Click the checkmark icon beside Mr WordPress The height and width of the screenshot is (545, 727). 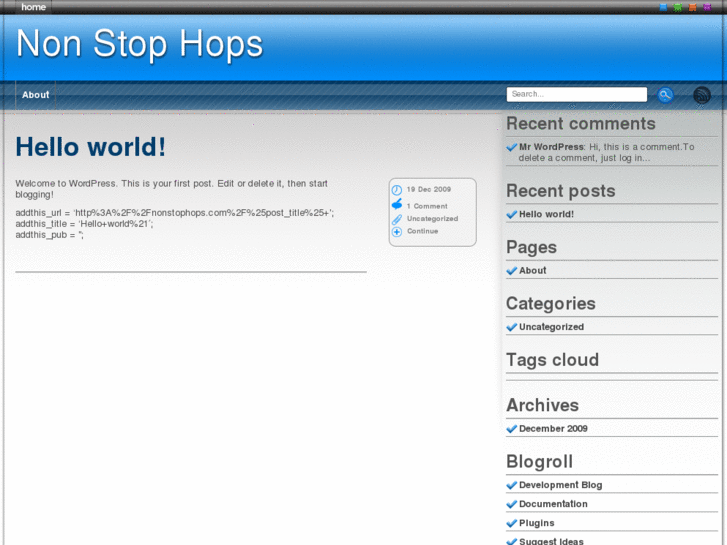[x=511, y=147]
